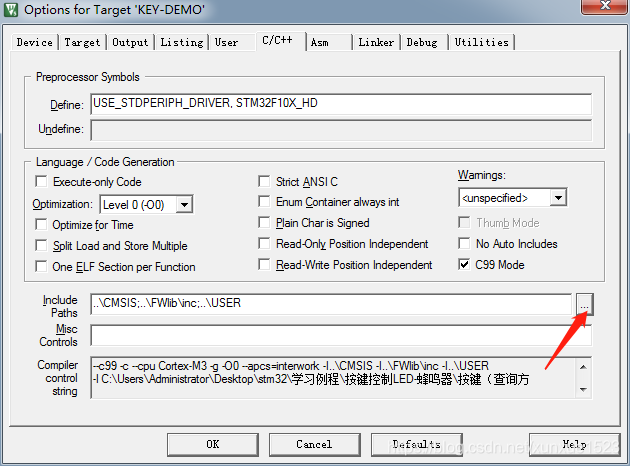Open the Warnings dropdown list
Viewport: 630px width, 466px height.
558,197
